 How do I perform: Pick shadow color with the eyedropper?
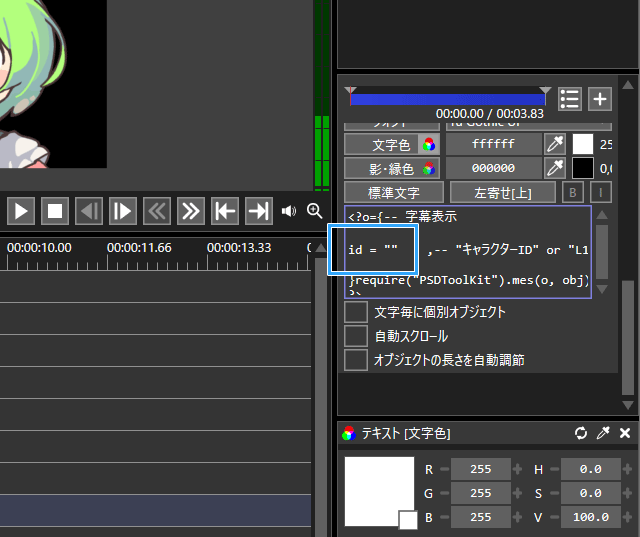(x=555, y=168)
